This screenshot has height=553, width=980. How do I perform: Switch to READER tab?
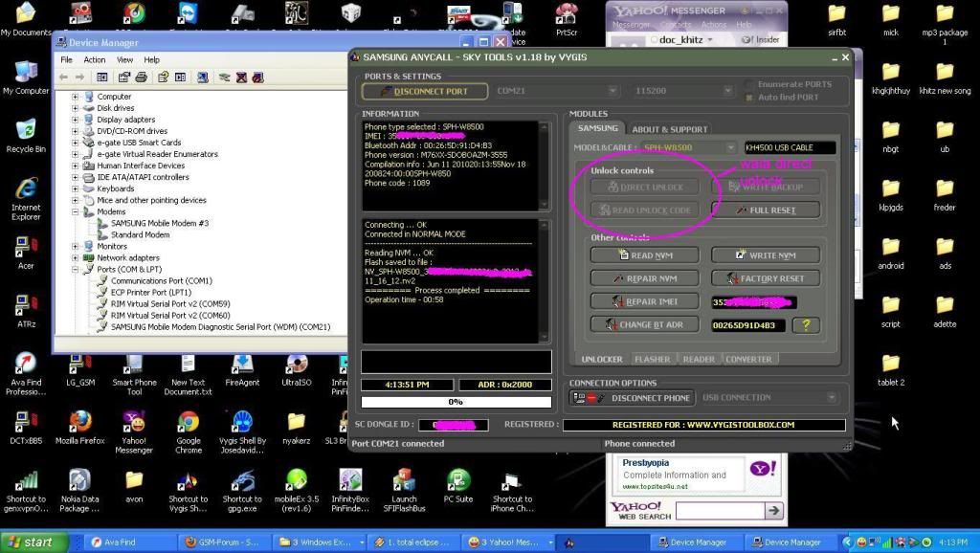point(698,360)
